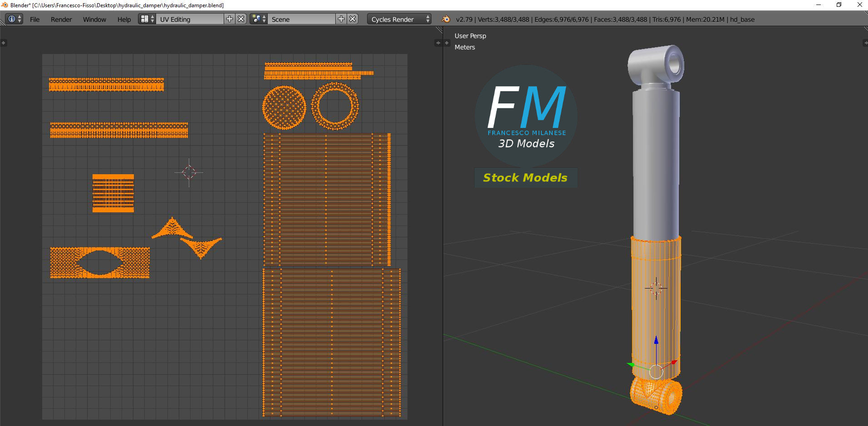Open the Window menu
The height and width of the screenshot is (426, 868).
94,19
